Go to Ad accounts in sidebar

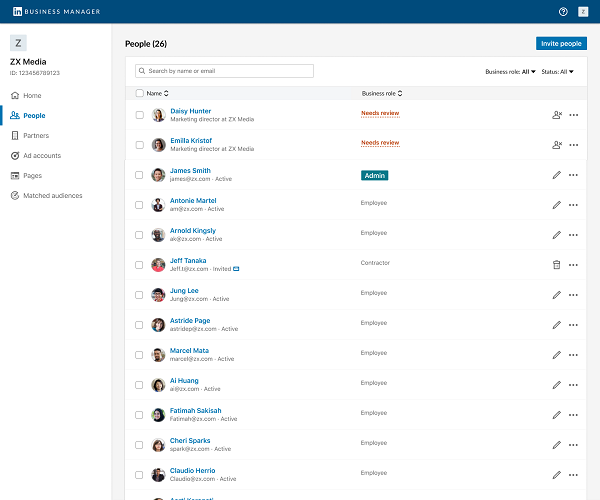42,155
